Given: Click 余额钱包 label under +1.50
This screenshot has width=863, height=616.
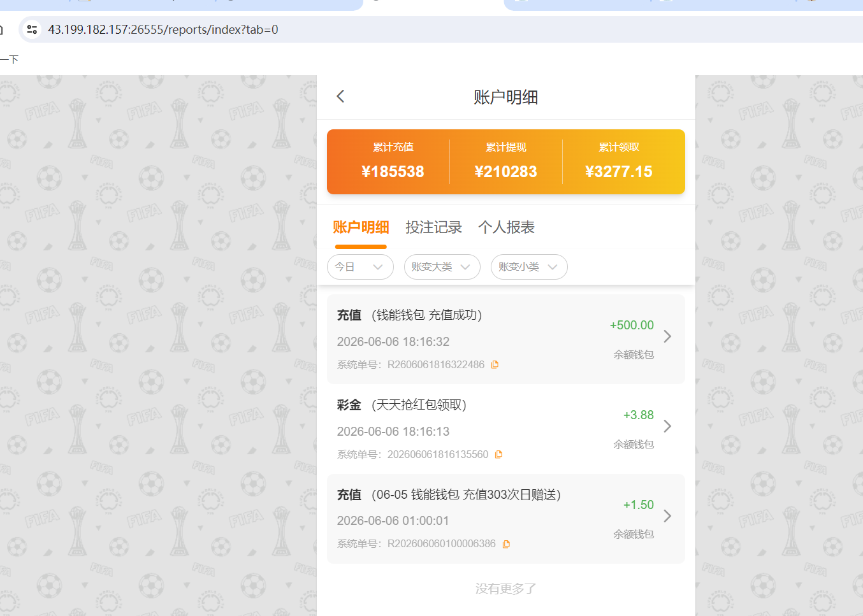Looking at the screenshot, I should (x=634, y=534).
